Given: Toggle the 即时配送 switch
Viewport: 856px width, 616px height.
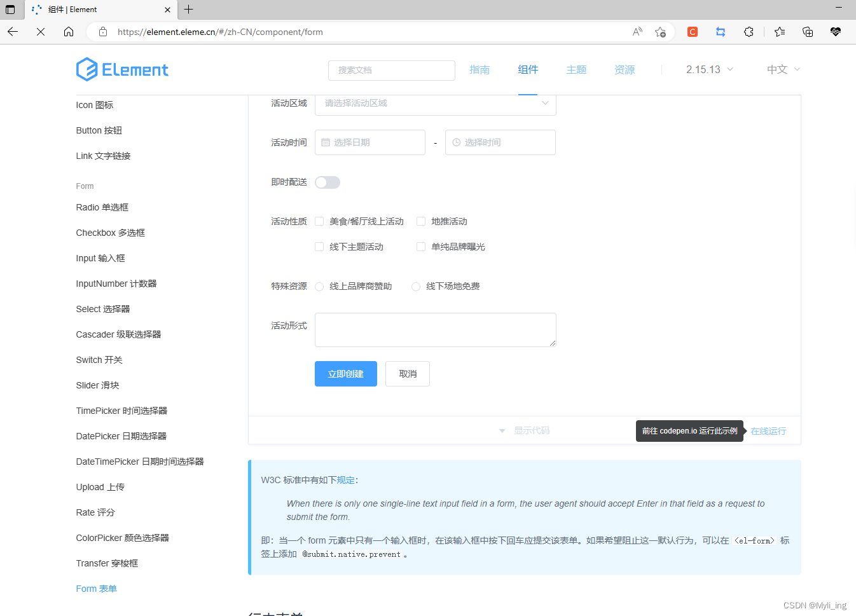Looking at the screenshot, I should point(328,182).
